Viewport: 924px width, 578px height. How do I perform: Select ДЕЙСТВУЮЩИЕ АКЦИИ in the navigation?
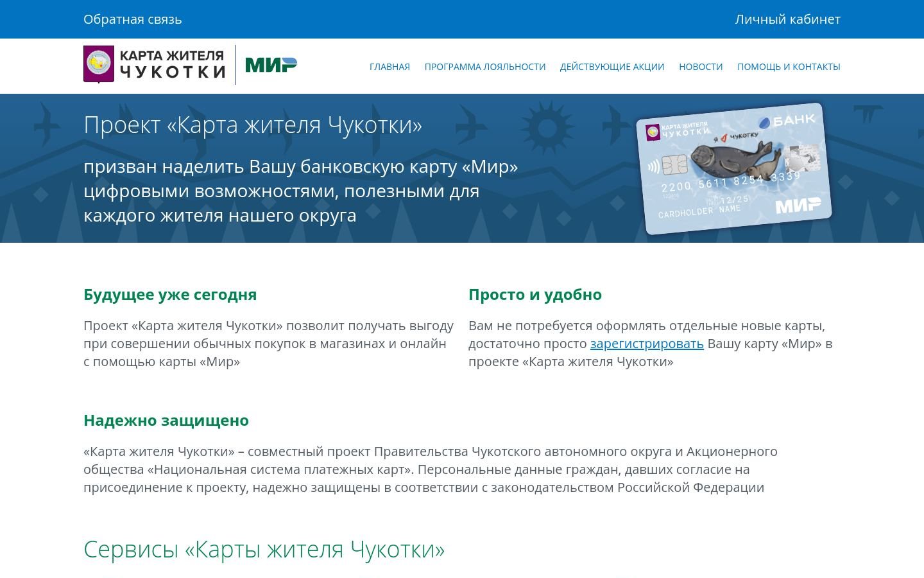612,67
